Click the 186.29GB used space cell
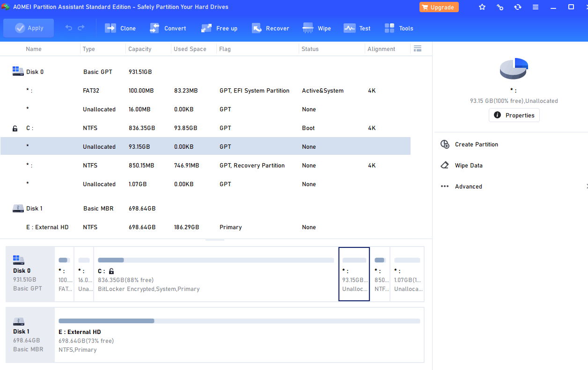Screen dimensions: 588x370 (186, 227)
